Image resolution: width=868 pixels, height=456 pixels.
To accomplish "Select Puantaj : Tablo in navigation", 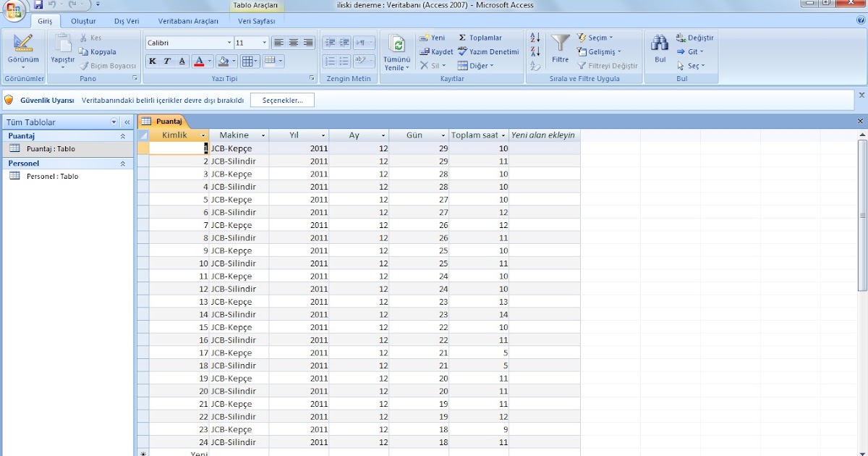I will pyautogui.click(x=69, y=148).
